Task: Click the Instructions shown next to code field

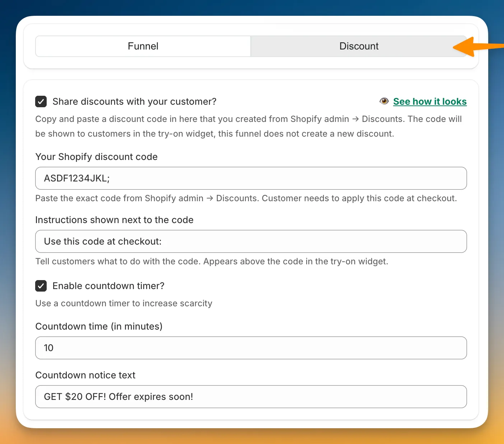Action: tap(251, 241)
